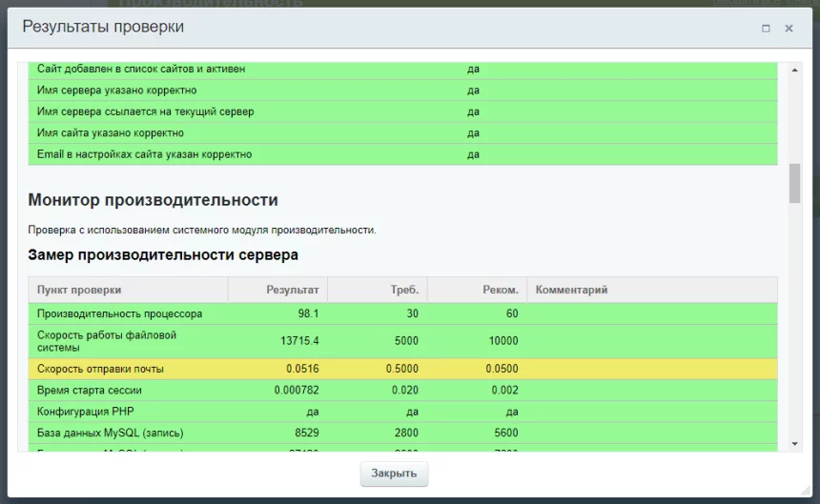Click the Монитор производительности heading

153,200
